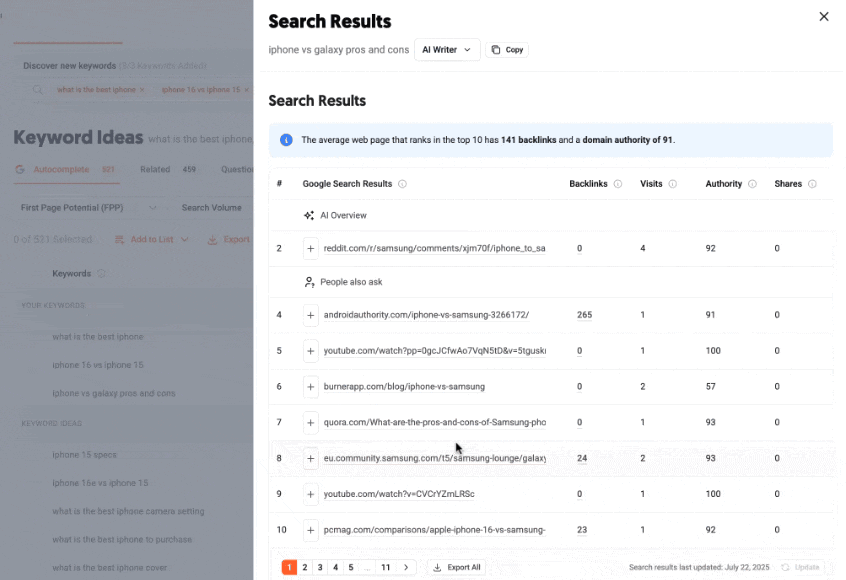
Task: Go to results page 4
Action: coord(335,567)
